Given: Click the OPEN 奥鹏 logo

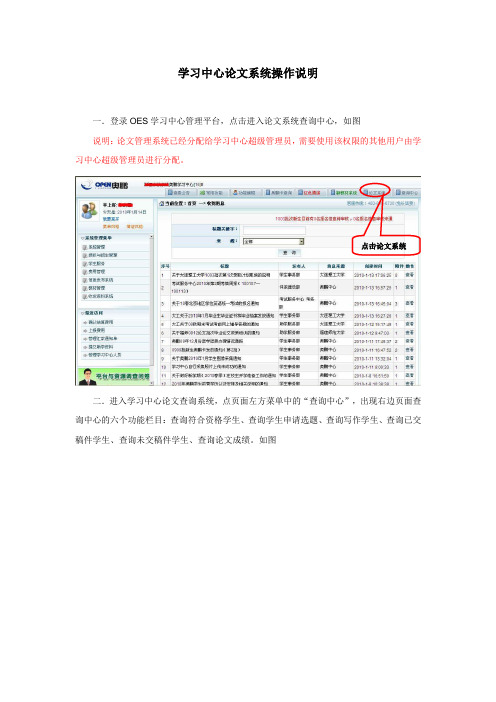Looking at the screenshot, I should (104, 185).
